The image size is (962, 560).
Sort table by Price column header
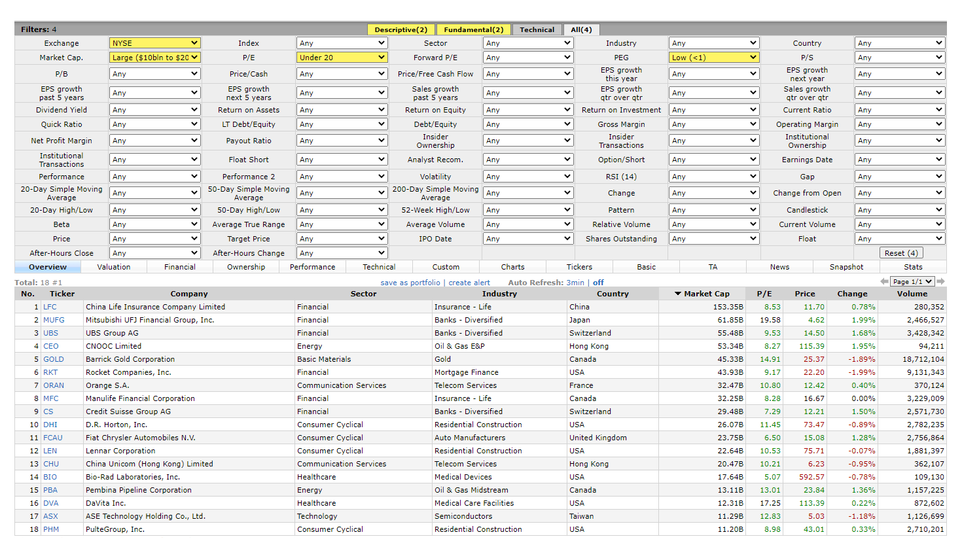[x=805, y=294]
